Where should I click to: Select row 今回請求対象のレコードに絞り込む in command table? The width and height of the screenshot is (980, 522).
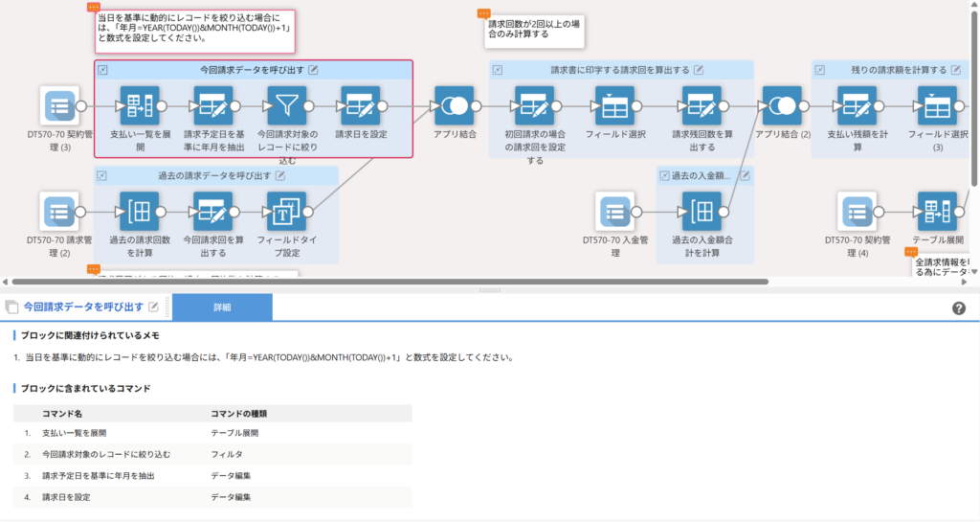point(212,455)
